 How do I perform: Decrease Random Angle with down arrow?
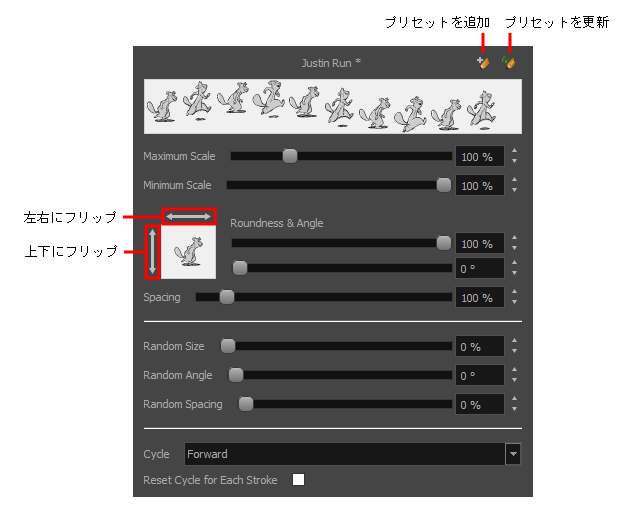(x=514, y=380)
